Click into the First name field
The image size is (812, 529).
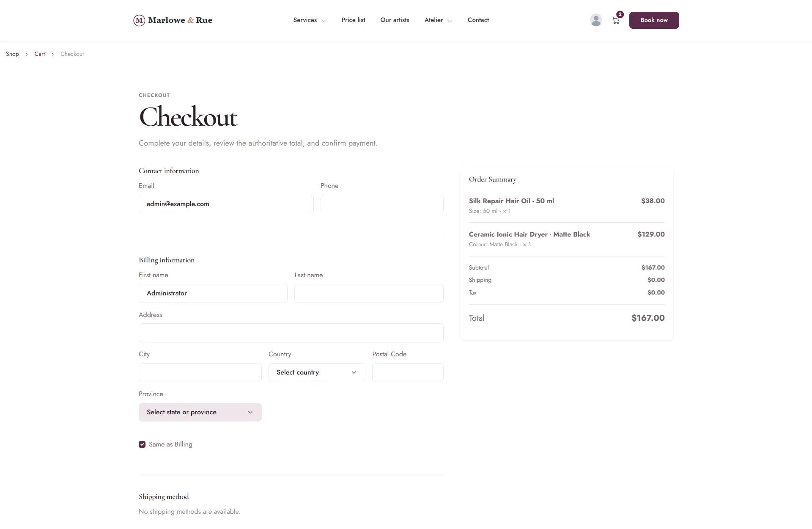point(213,293)
